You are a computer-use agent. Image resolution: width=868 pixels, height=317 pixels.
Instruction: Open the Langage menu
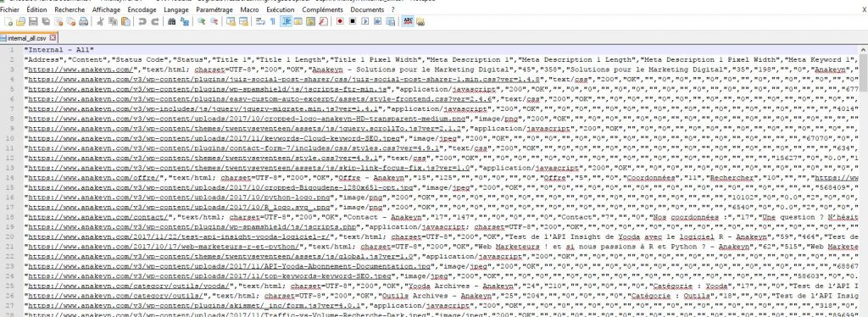[176, 9]
